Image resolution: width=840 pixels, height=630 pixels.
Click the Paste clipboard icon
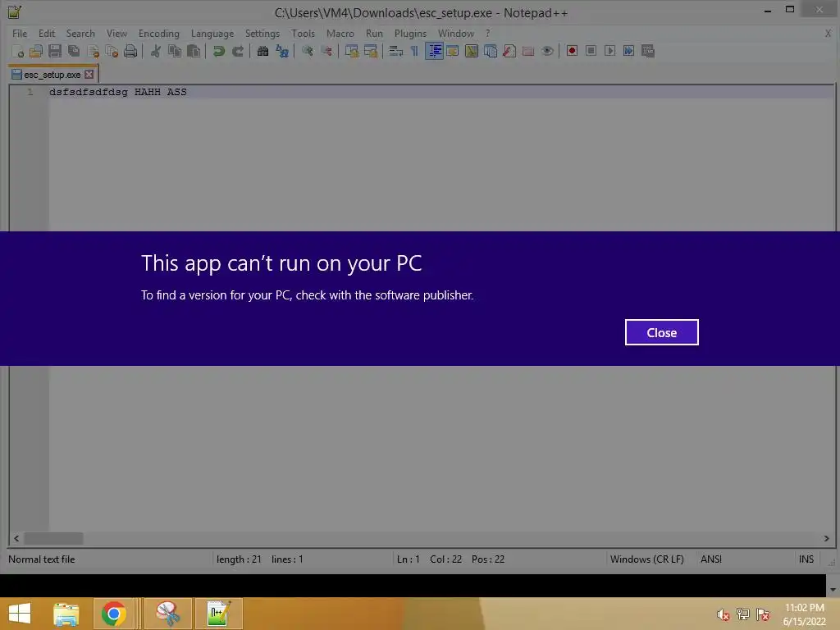[x=194, y=51]
